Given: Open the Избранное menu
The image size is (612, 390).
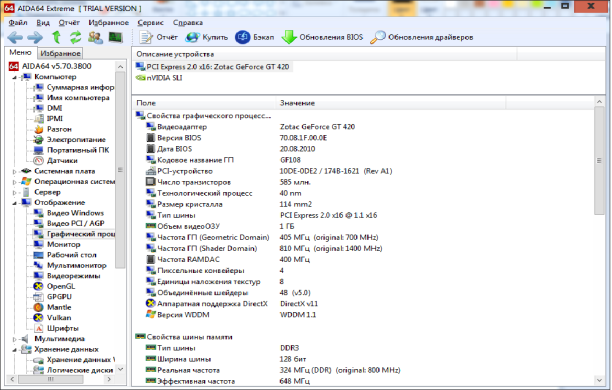Looking at the screenshot, I should 109,23.
